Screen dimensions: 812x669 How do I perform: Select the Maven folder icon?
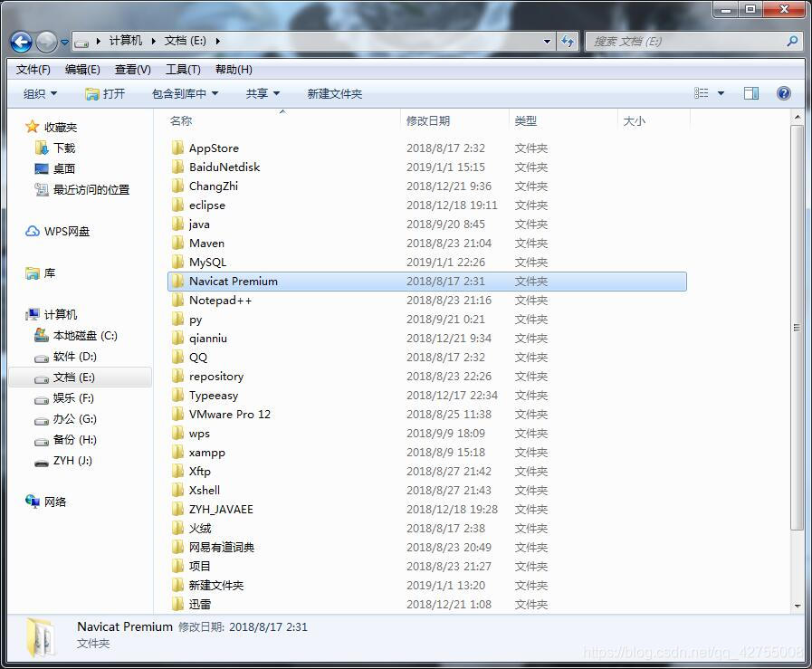click(177, 243)
